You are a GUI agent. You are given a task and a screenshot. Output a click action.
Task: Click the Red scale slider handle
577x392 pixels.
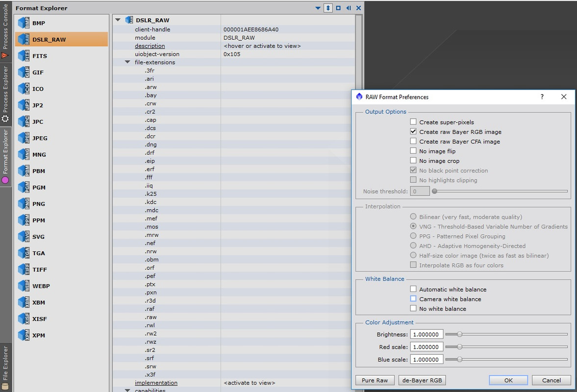pos(459,347)
